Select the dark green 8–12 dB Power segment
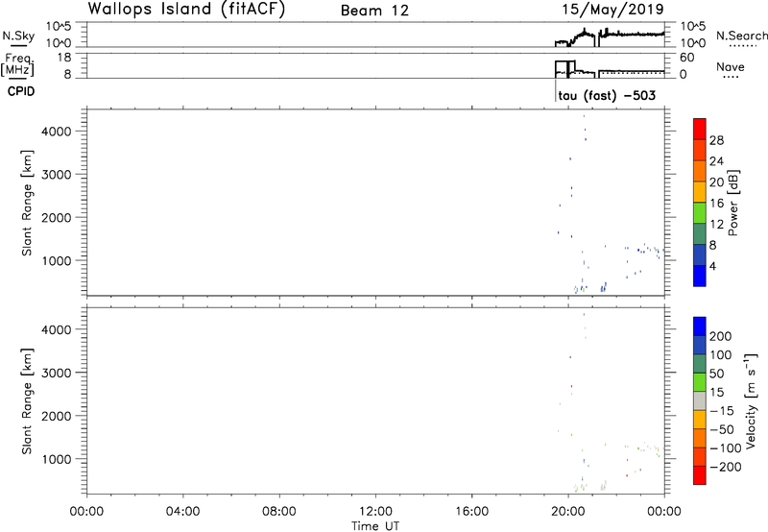Viewport: 768px width, 532px height. (x=700, y=233)
